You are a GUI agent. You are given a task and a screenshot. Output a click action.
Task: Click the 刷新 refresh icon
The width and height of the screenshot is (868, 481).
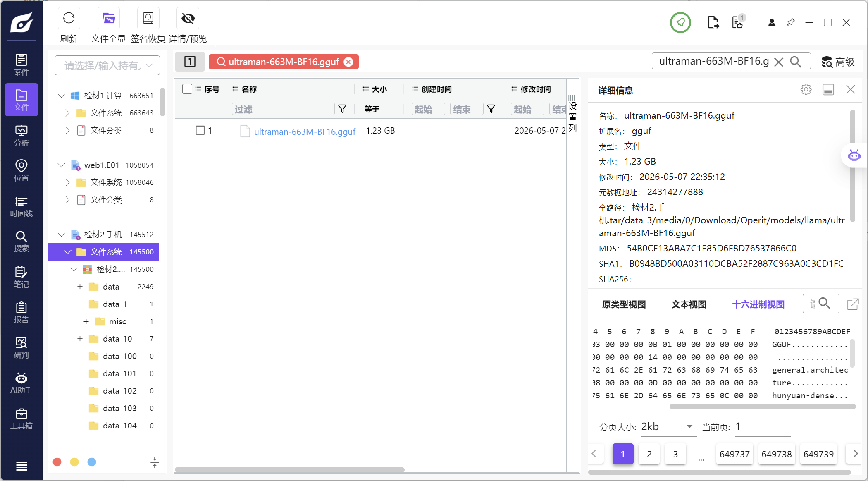coord(69,19)
